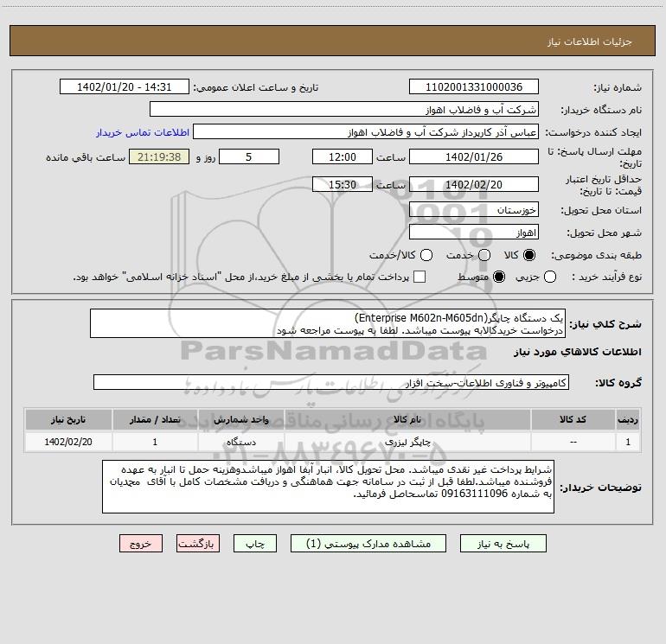The height and width of the screenshot is (644, 666).
Task: Click the ردیف column header
Action: click(628, 419)
